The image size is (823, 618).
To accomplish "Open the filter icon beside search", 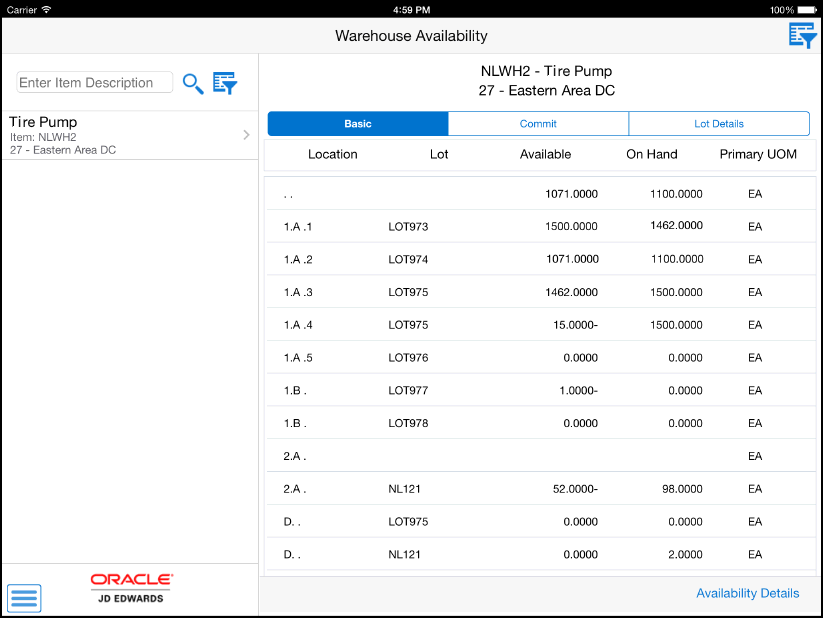I will (x=225, y=83).
